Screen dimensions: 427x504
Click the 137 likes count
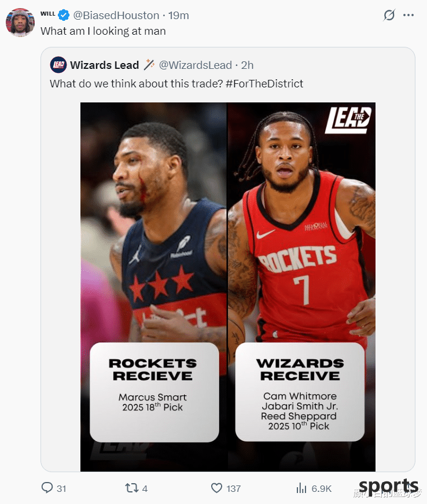pyautogui.click(x=234, y=488)
